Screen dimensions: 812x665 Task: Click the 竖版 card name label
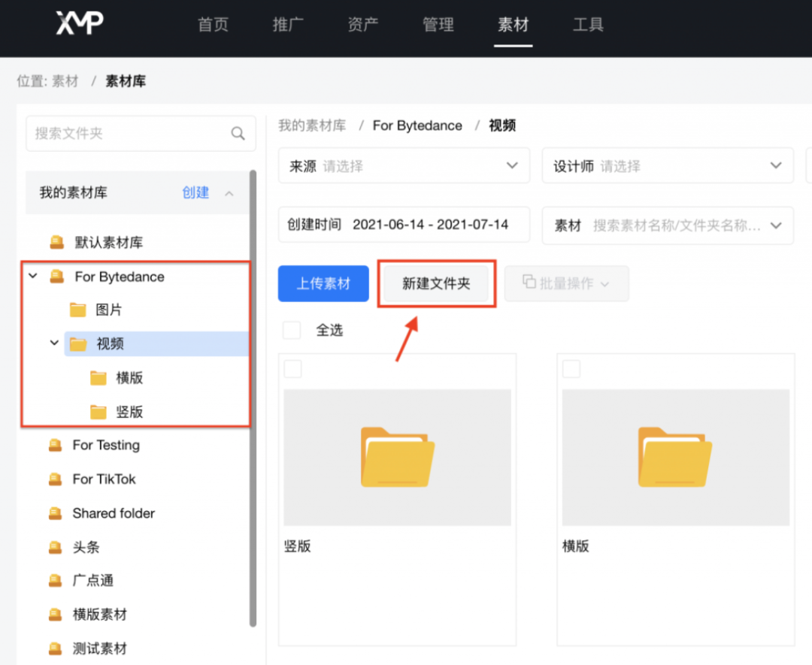tap(297, 546)
